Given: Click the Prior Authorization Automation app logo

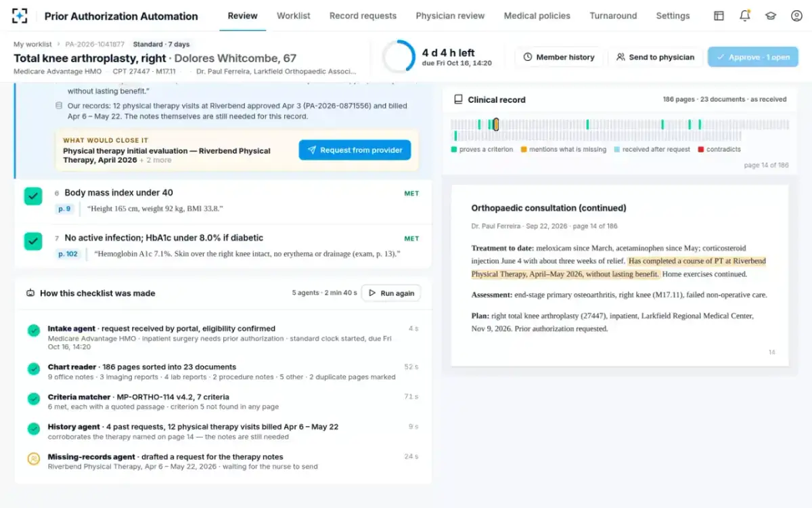Looking at the screenshot, I should (x=20, y=16).
